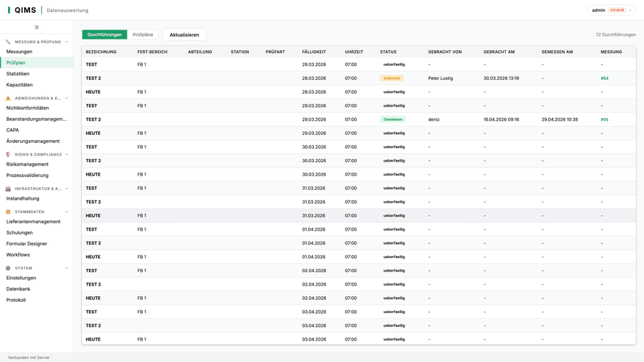The width and height of the screenshot is (644, 362).
Task: Click the Stammdaten folder icon
Action: (x=8, y=212)
